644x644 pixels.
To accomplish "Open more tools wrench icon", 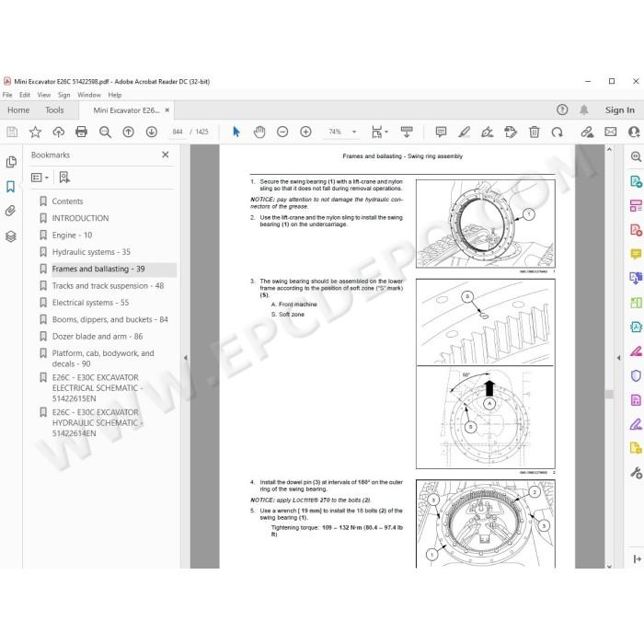I will click(x=636, y=473).
